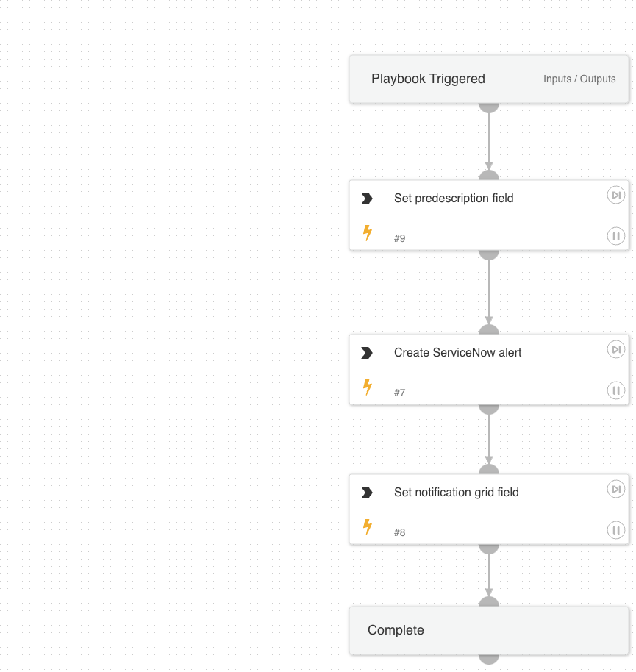The width and height of the screenshot is (636, 672).
Task: Toggle pause on the Create ServiceNow alert task
Action: coord(615,390)
